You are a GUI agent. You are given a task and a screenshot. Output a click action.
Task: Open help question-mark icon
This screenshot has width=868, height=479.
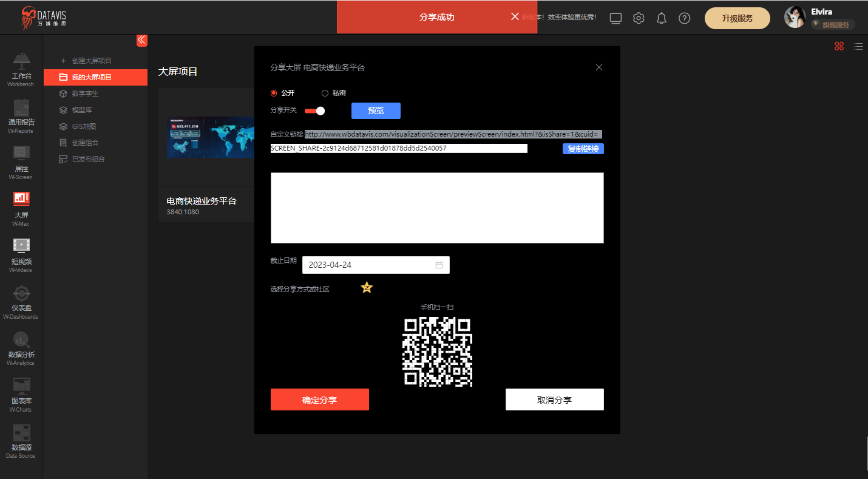click(685, 18)
